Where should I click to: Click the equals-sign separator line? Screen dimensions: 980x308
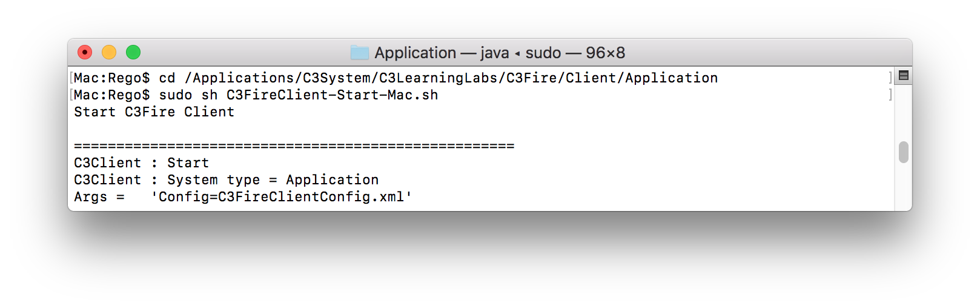point(294,146)
